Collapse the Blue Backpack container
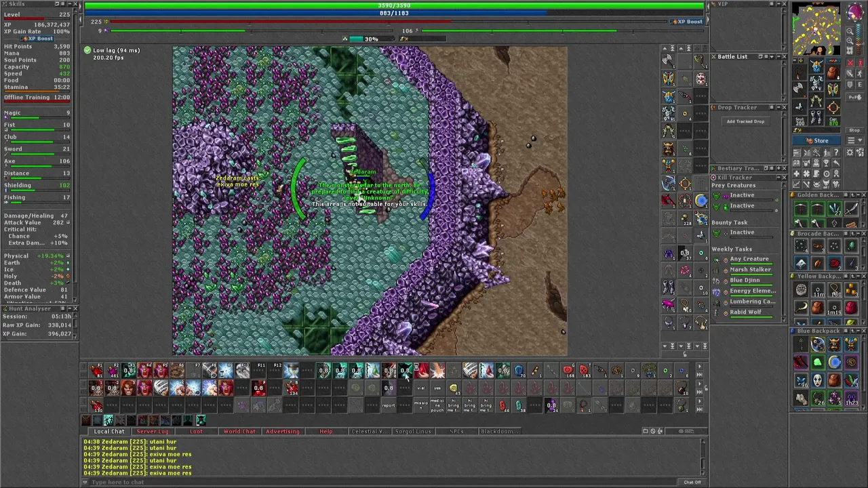 pyautogui.click(x=859, y=331)
